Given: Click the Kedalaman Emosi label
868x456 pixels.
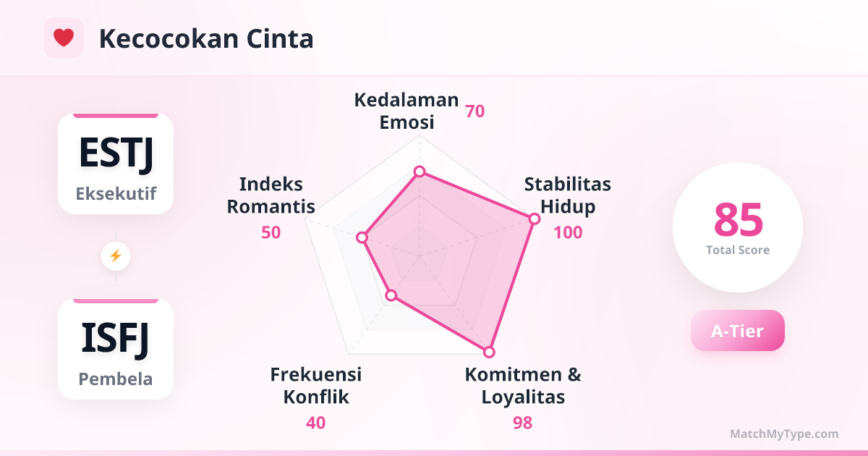Looking at the screenshot, I should [x=407, y=111].
